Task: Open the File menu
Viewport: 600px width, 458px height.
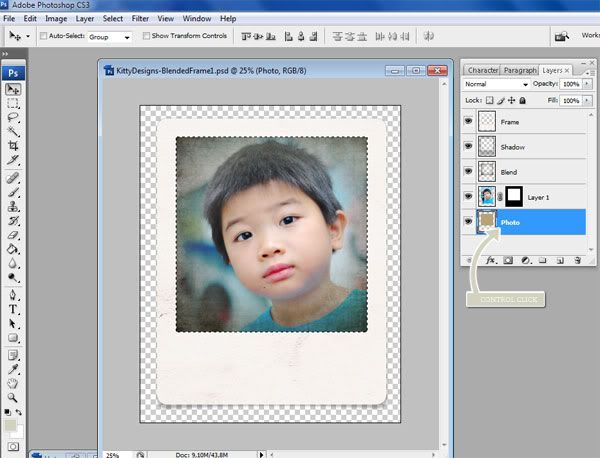Action: (9, 18)
